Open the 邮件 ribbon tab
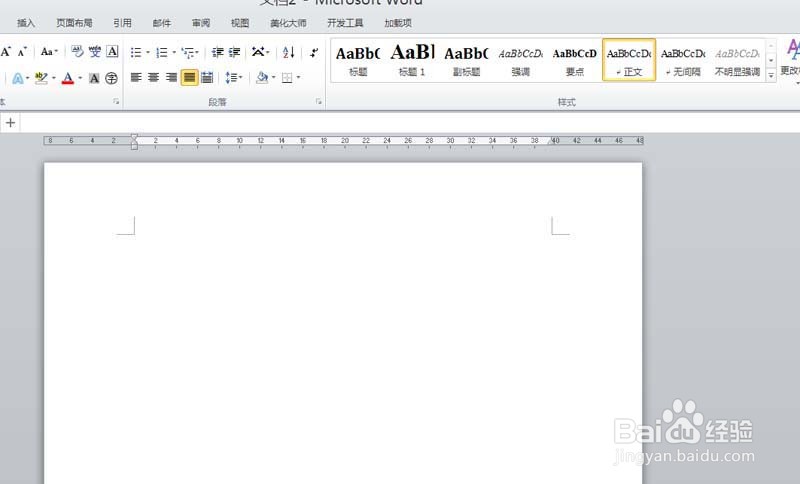This screenshot has height=484, width=800. [162, 23]
